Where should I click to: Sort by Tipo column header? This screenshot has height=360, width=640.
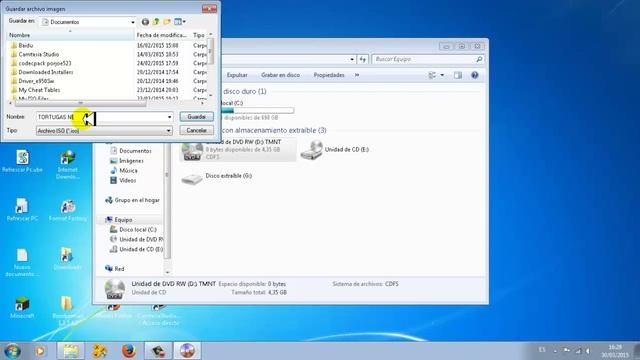point(199,35)
